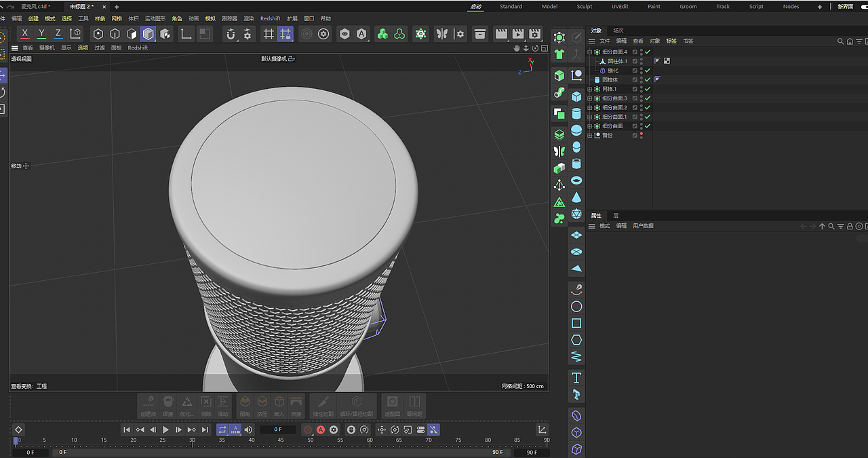Switch to the 场次 (Takes) tab

(x=618, y=31)
